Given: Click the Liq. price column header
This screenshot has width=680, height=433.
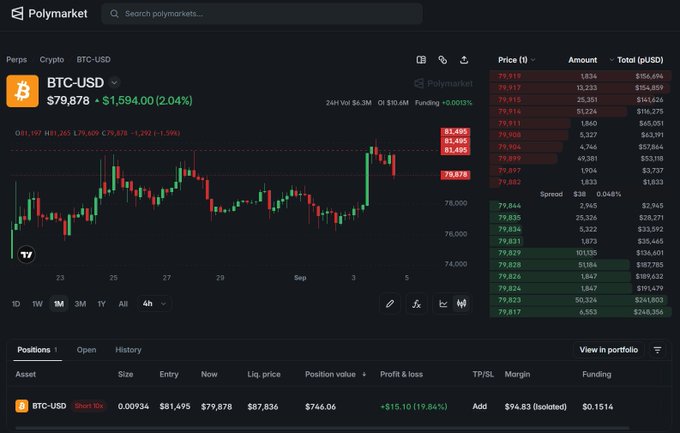Looking at the screenshot, I should [x=264, y=374].
